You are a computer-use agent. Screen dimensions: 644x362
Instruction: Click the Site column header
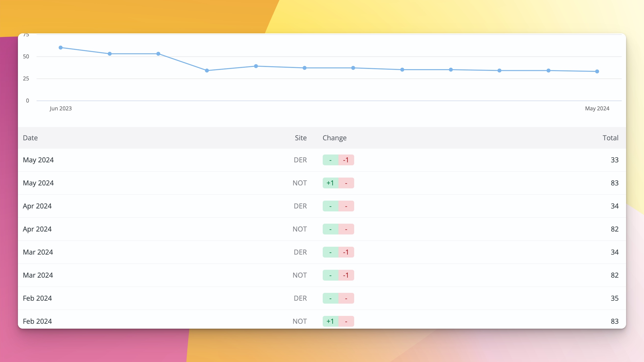click(300, 138)
